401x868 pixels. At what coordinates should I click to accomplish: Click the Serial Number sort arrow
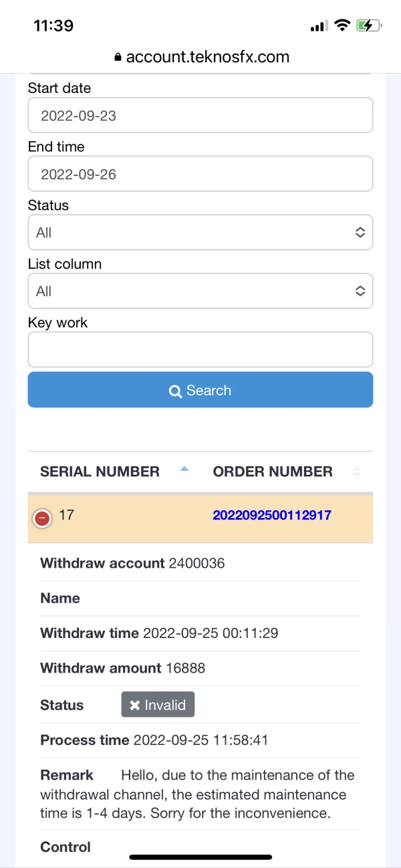point(184,470)
